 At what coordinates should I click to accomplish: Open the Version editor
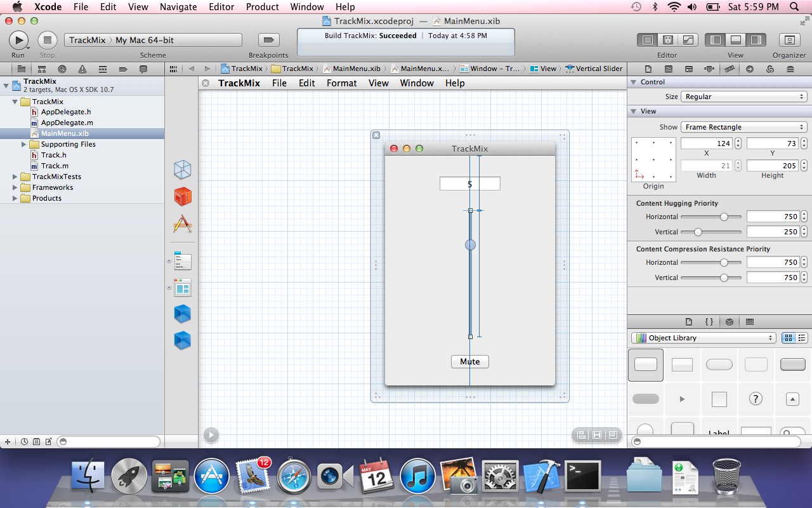tap(688, 40)
